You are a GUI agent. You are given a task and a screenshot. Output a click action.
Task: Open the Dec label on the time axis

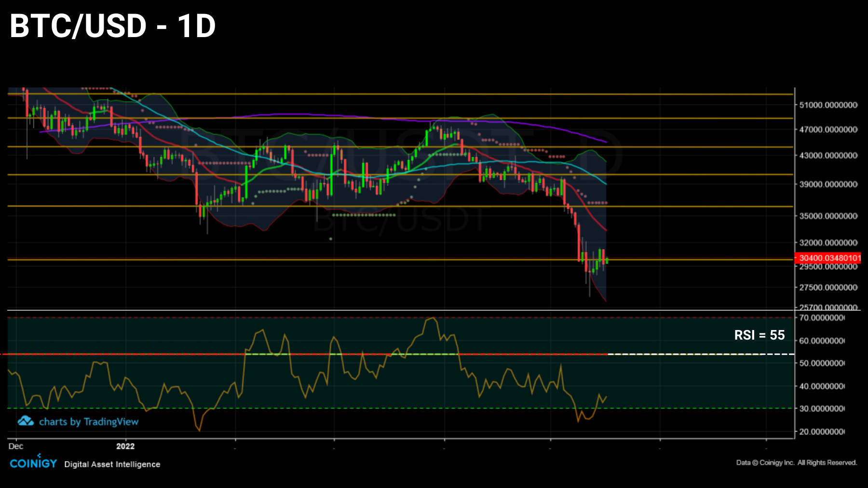(15, 447)
